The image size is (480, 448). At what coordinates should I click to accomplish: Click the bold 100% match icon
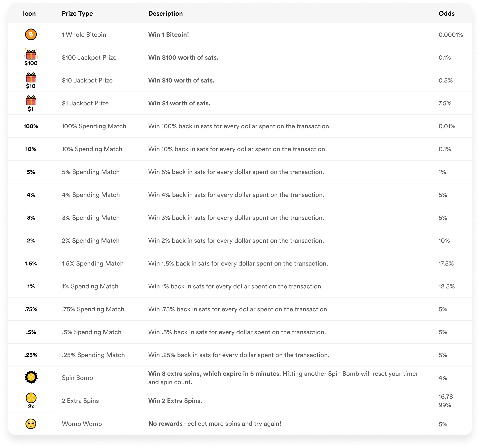click(x=31, y=126)
